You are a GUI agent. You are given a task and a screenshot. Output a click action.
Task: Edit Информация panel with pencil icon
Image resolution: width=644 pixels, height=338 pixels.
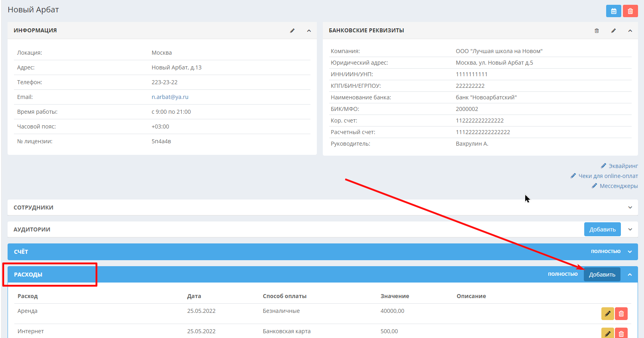click(292, 31)
